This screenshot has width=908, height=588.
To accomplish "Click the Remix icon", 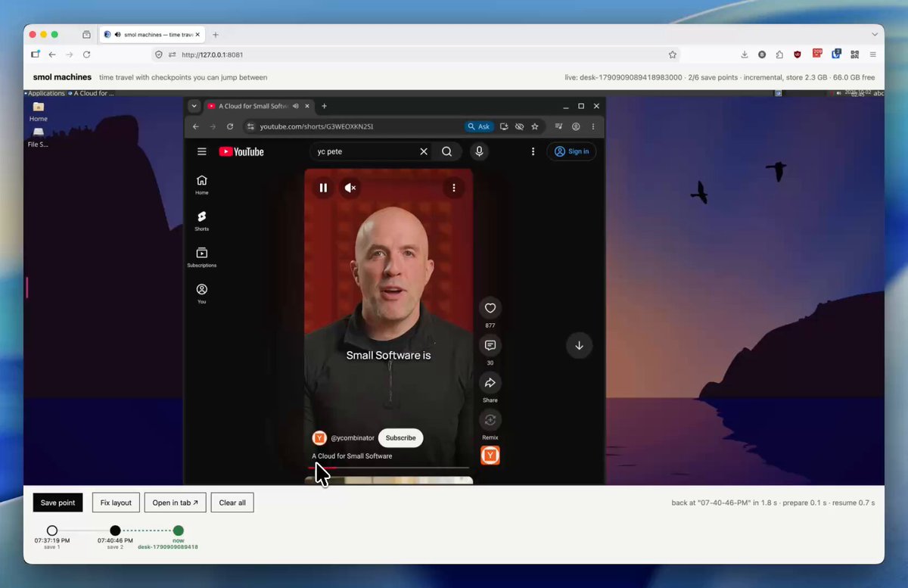I will tap(490, 420).
